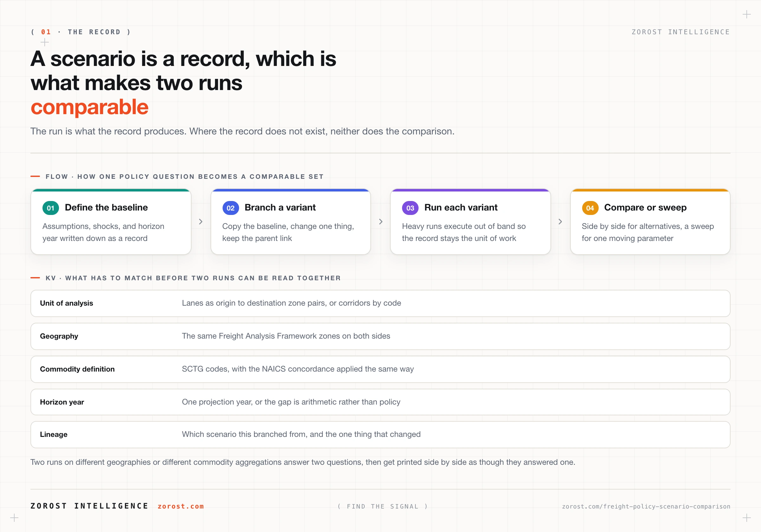Viewport: 761px width, 532px height.
Task: Click the purple 03 step badge
Action: pos(410,208)
